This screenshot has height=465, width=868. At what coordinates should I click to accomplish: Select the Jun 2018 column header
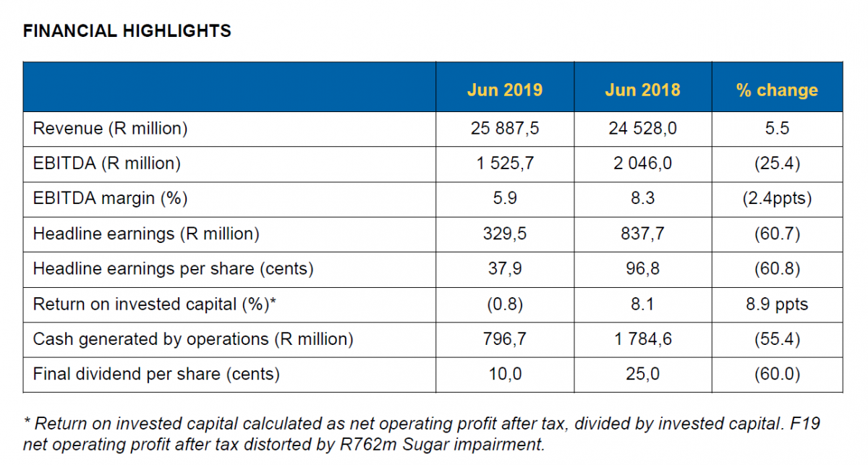tap(642, 90)
